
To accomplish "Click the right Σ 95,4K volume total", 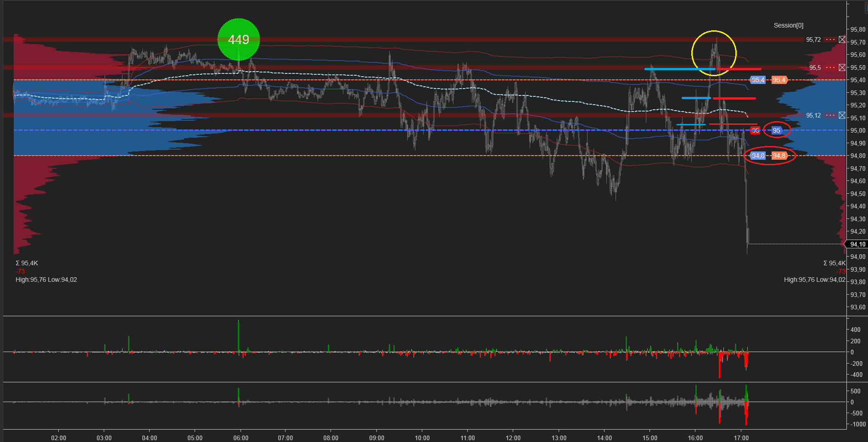I will pos(834,263).
